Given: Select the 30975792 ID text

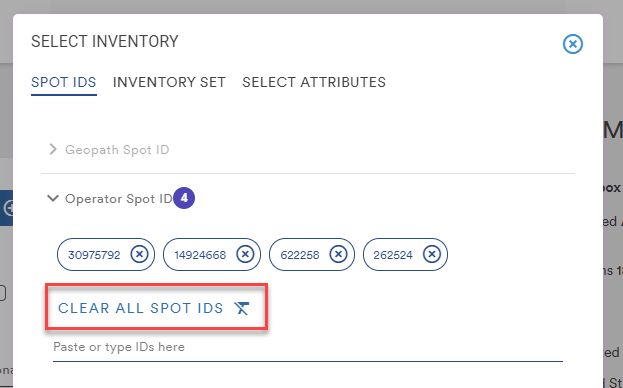Looking at the screenshot, I should (x=94, y=255).
